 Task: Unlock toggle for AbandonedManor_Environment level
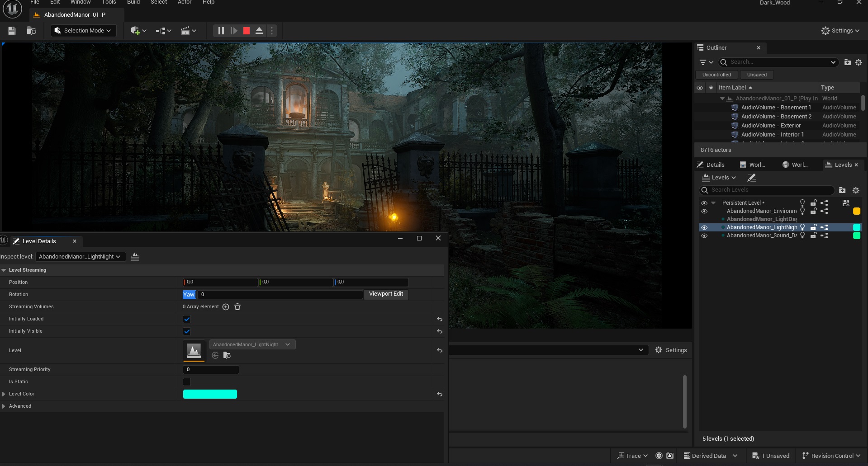813,211
